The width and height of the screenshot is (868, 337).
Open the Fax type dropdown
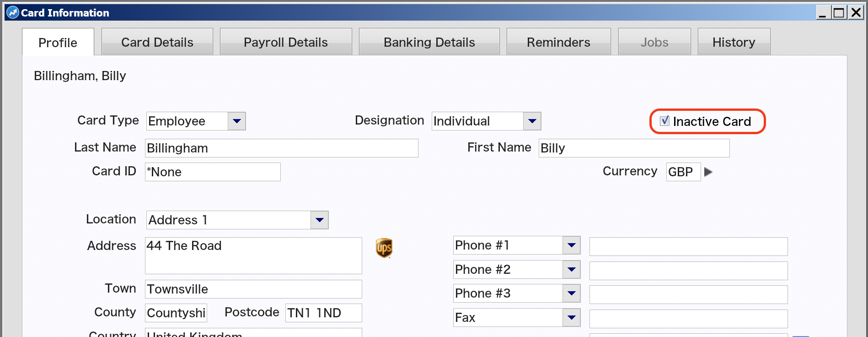571,317
